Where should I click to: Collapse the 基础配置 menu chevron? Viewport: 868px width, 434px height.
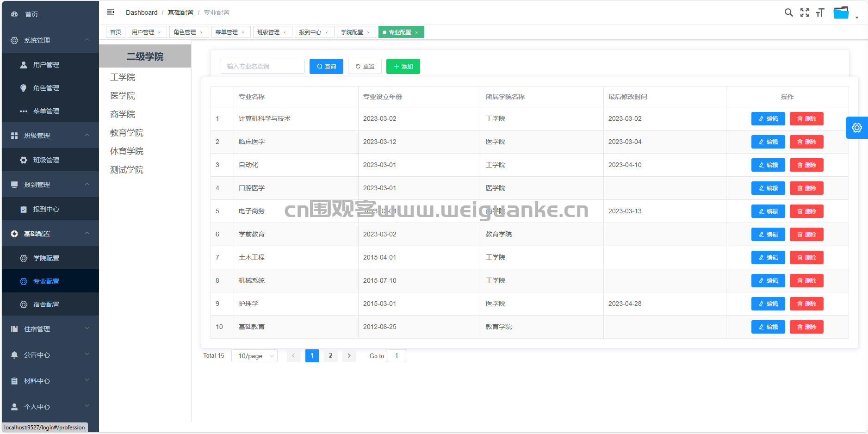pyautogui.click(x=87, y=233)
